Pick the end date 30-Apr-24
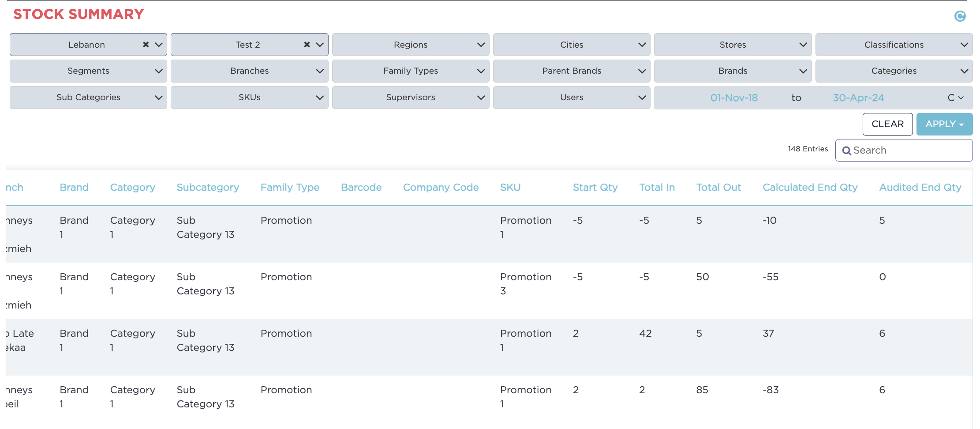The image size is (980, 429). click(x=858, y=98)
